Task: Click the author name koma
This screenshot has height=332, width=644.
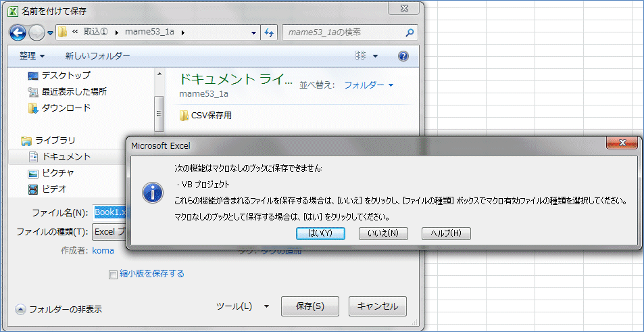Action: (x=103, y=251)
